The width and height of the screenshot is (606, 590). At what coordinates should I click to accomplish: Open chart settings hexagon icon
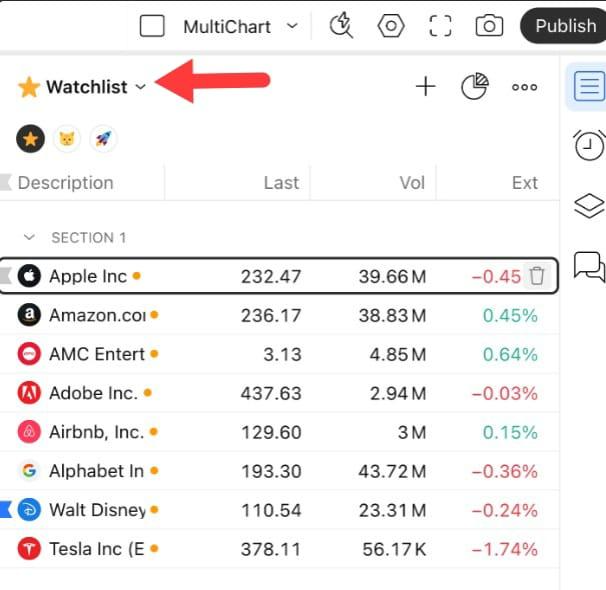391,26
